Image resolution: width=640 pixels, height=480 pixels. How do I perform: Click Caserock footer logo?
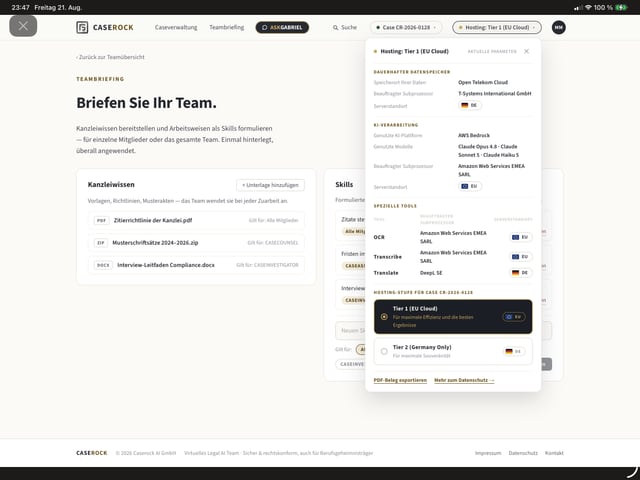92,453
